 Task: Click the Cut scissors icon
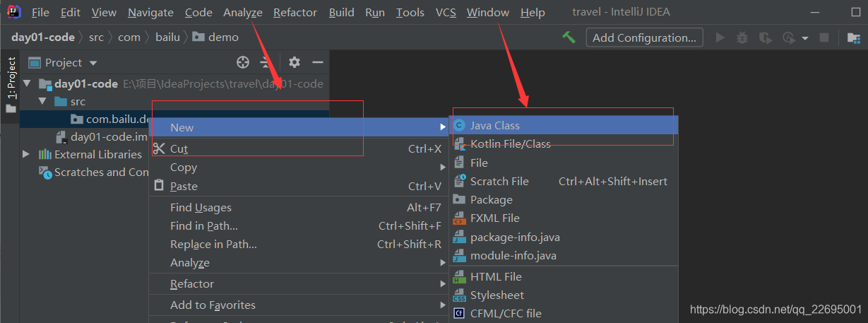coord(157,148)
